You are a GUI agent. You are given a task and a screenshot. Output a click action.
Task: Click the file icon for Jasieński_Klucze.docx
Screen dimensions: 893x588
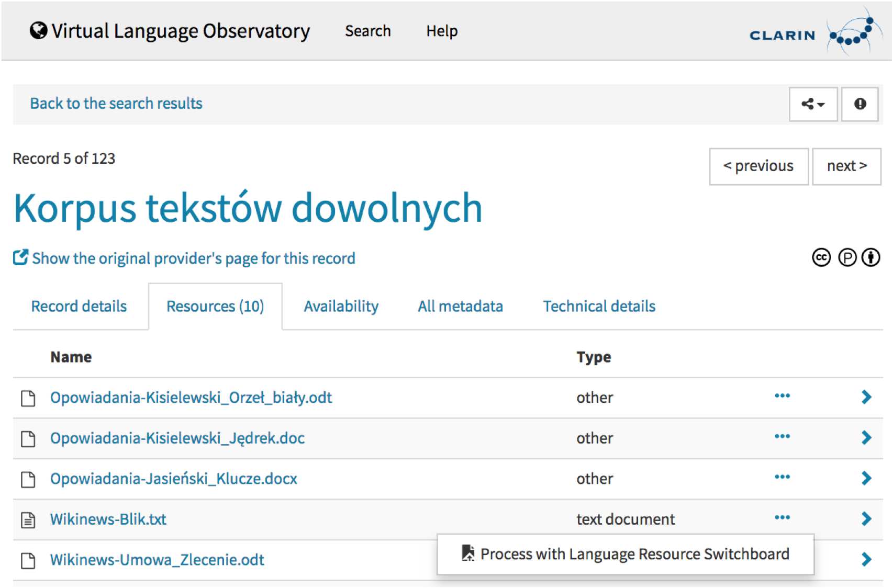coord(28,479)
